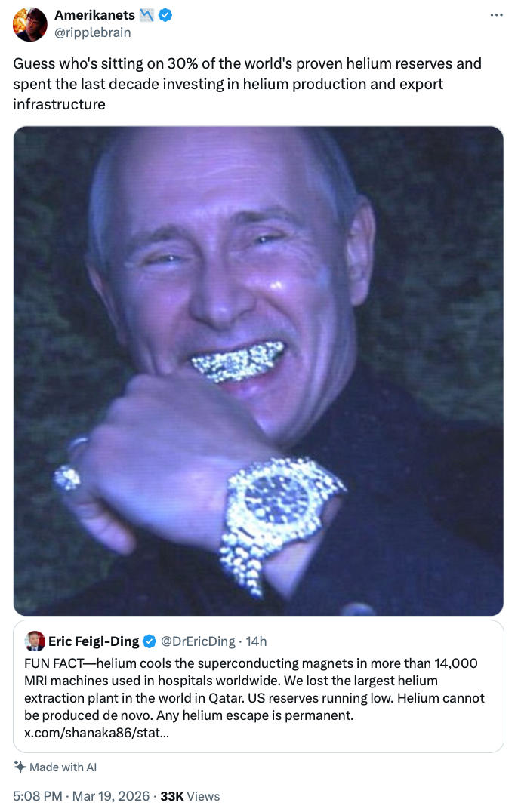
Task: Click the verified badge next to Amerikanets
Action: pos(165,15)
